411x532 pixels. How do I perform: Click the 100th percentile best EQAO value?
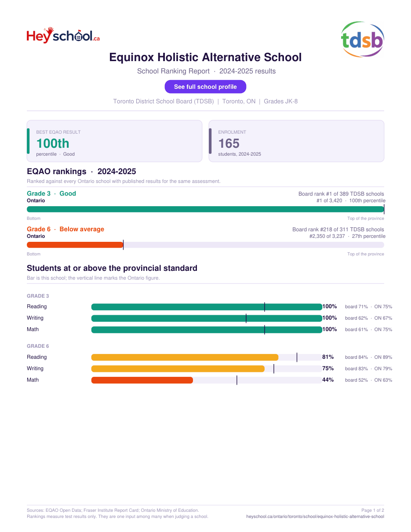pyautogui.click(x=53, y=143)
